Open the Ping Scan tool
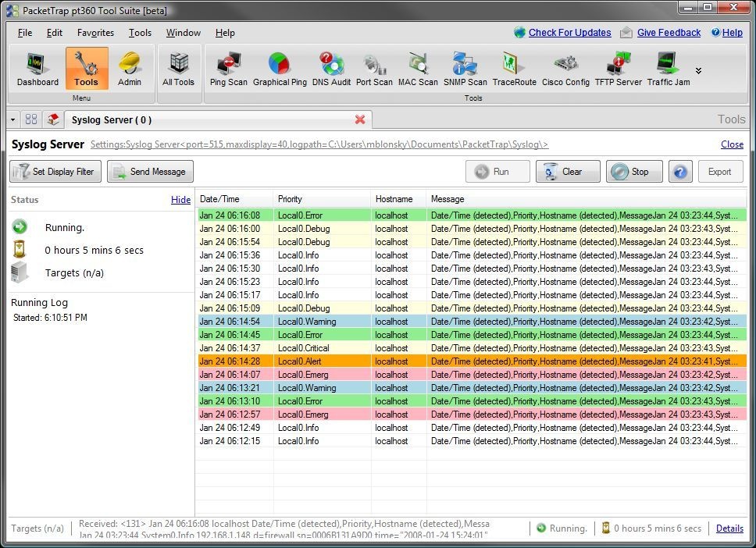This screenshot has height=548, width=756. coord(228,69)
